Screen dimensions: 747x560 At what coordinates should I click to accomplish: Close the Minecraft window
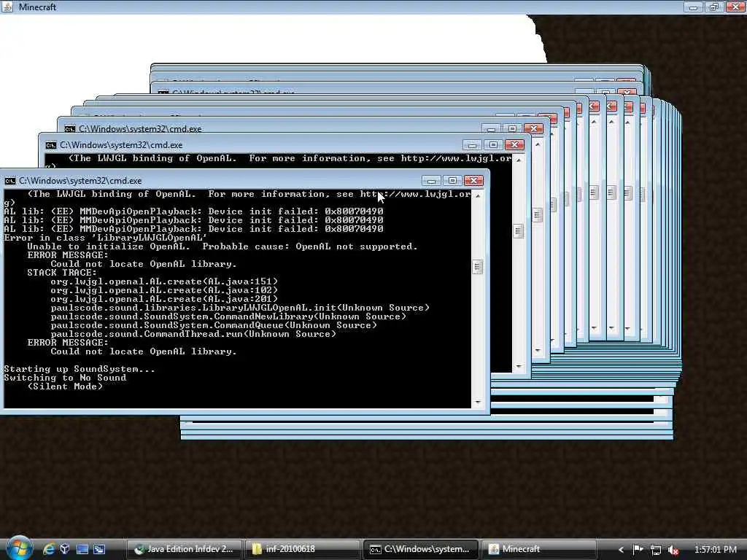click(x=735, y=7)
